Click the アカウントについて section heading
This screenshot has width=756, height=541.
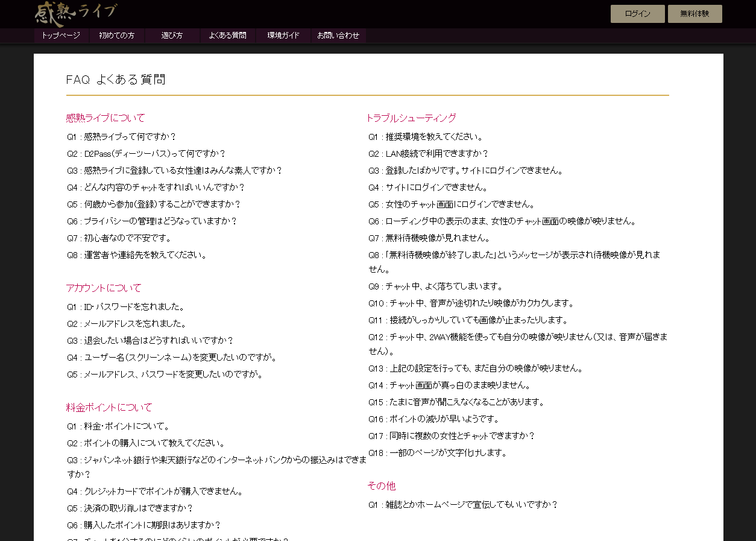(x=104, y=288)
